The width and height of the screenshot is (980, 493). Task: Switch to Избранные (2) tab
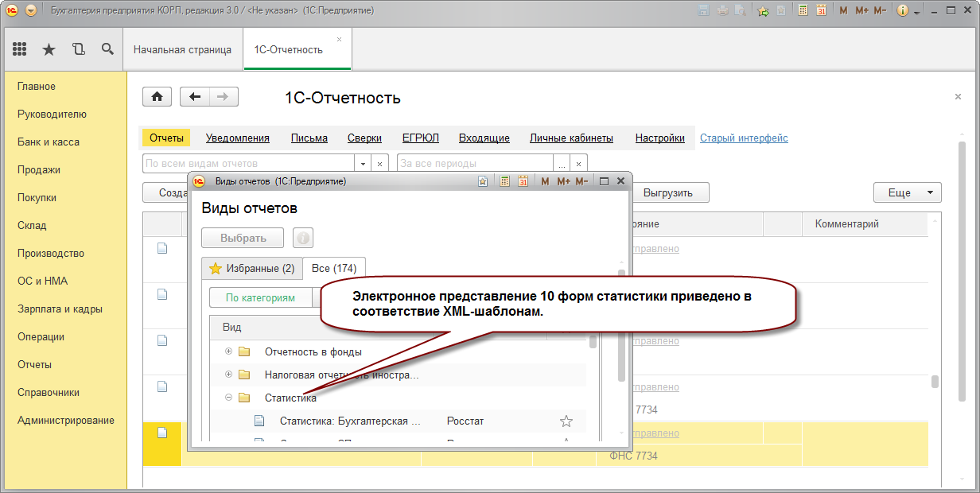[x=251, y=269]
